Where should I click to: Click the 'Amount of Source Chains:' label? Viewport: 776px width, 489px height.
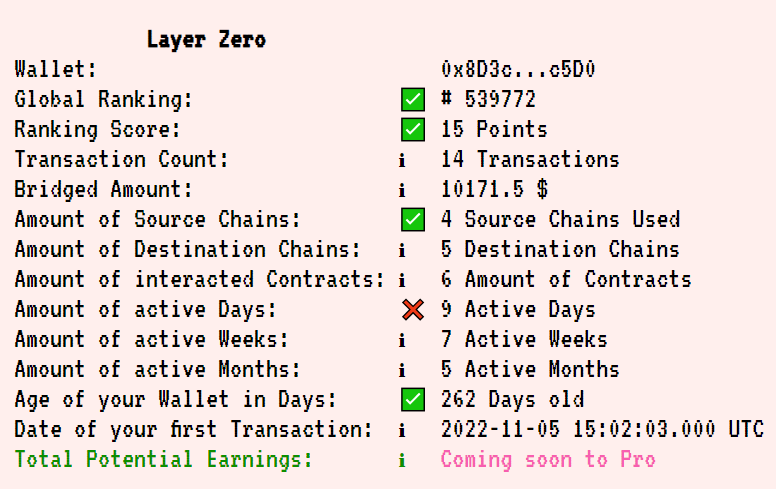pos(157,220)
